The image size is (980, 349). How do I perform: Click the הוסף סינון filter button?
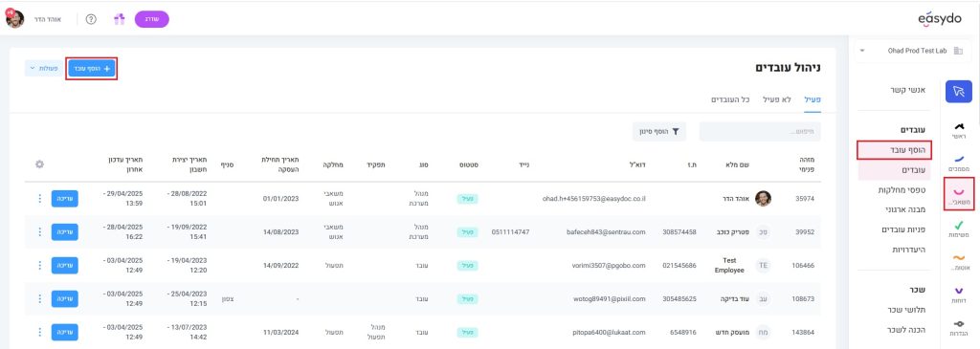[x=658, y=132]
